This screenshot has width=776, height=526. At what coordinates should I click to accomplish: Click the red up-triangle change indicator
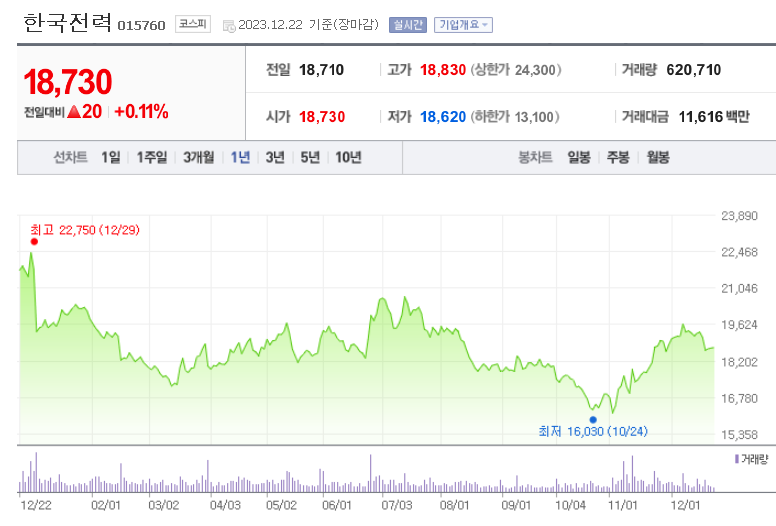click(x=74, y=112)
